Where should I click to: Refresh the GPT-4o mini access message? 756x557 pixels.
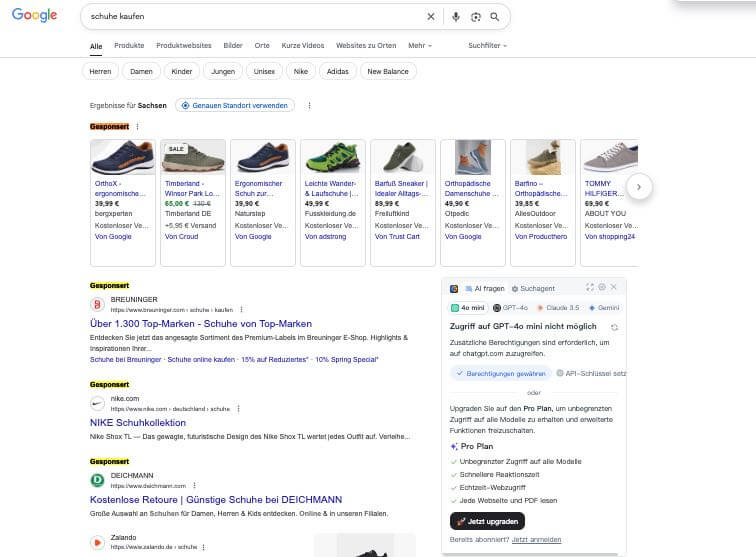coord(614,327)
